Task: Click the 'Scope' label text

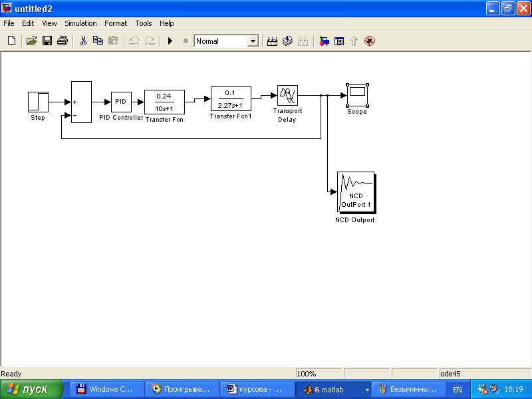Action: 357,112
